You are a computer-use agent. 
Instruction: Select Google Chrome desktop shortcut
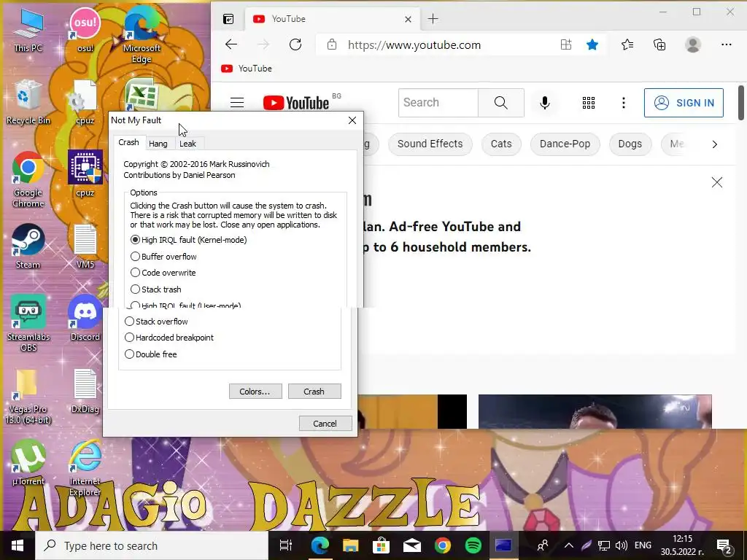click(x=28, y=179)
